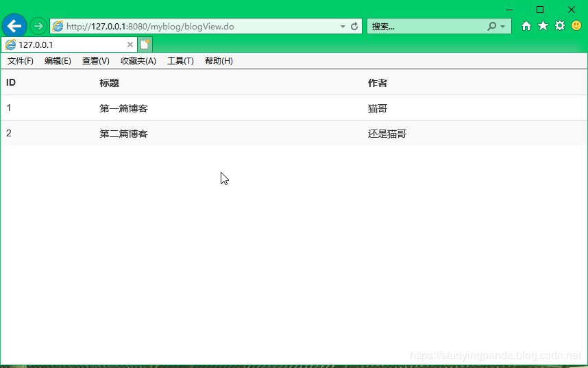Open the 文件(F) menu
This screenshot has height=368, width=588.
21,61
